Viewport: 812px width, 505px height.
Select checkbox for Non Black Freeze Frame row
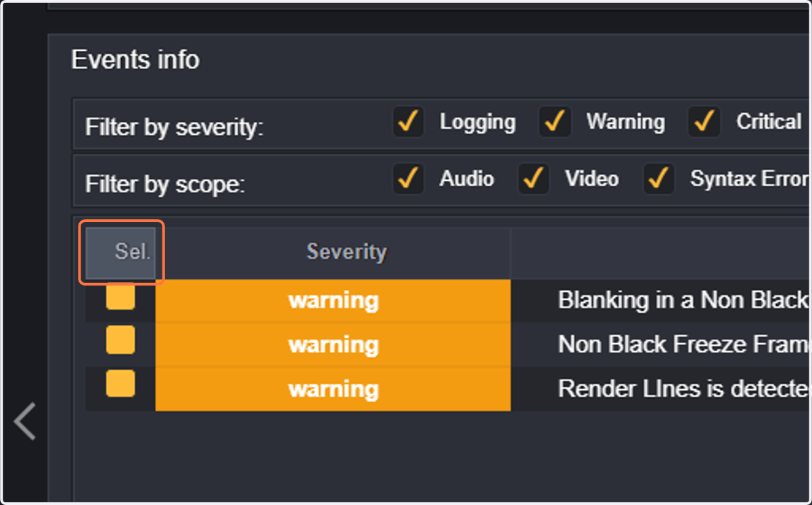120,340
